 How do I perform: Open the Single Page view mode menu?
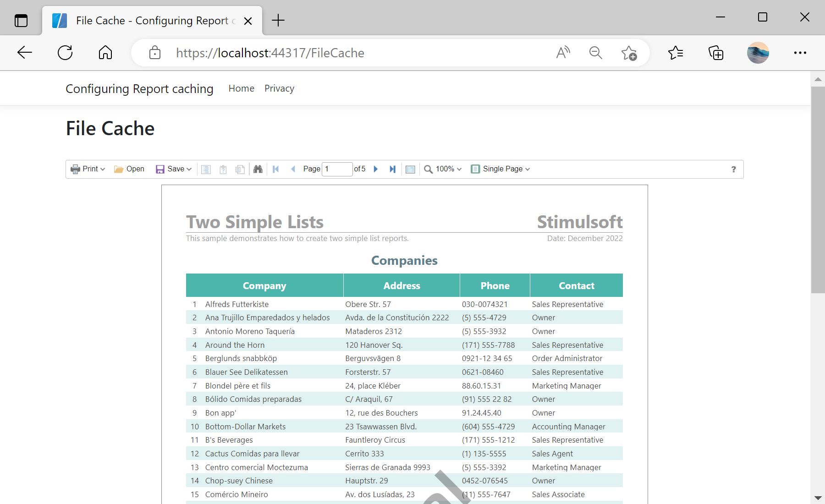[500, 169]
